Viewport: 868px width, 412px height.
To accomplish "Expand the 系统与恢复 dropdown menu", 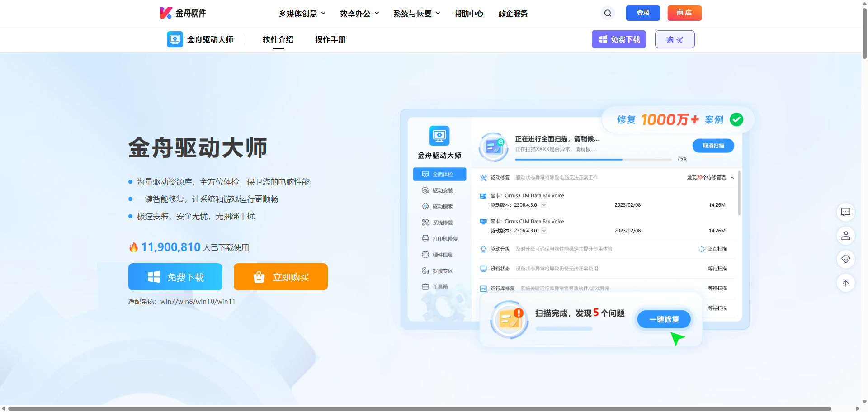I will [417, 14].
